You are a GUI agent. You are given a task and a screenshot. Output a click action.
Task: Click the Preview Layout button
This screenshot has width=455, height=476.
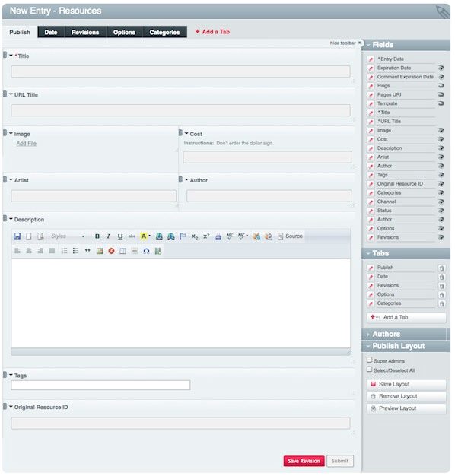(x=406, y=408)
